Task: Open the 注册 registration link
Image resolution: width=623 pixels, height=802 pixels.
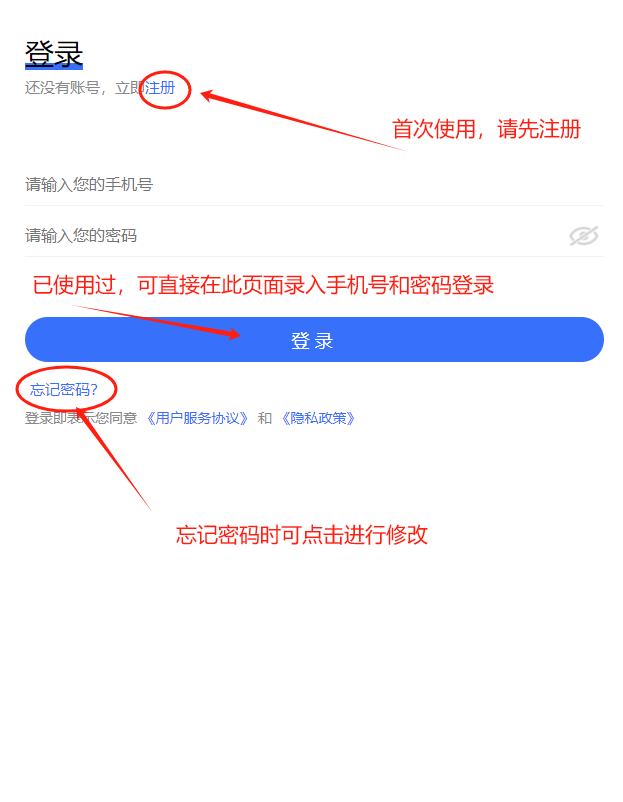Action: click(160, 88)
